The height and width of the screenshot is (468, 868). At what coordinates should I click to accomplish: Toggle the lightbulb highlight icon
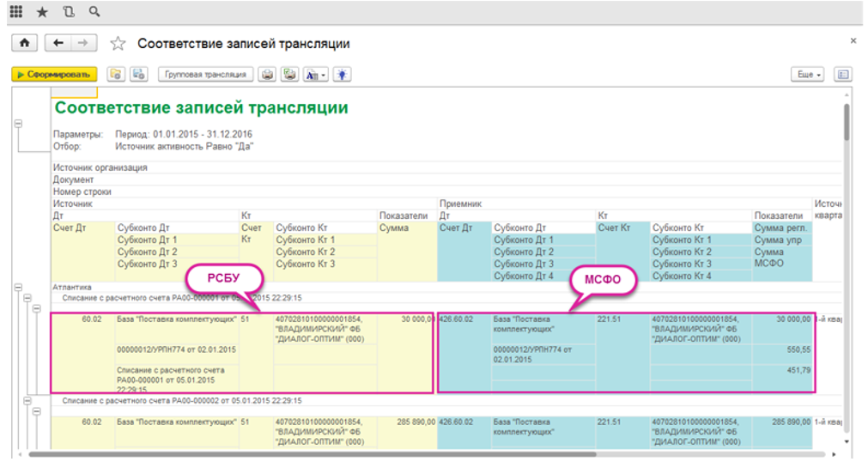tap(342, 75)
